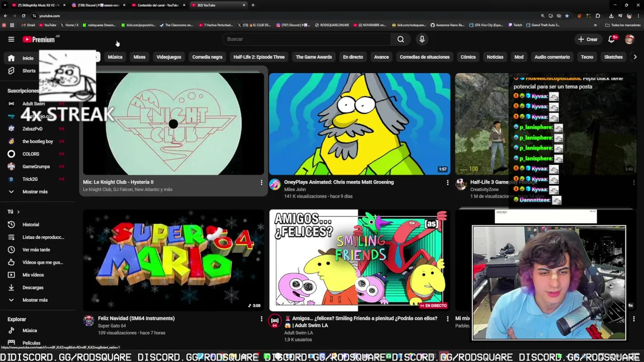
Task: Select The Game Awards chip
Action: 314,57
